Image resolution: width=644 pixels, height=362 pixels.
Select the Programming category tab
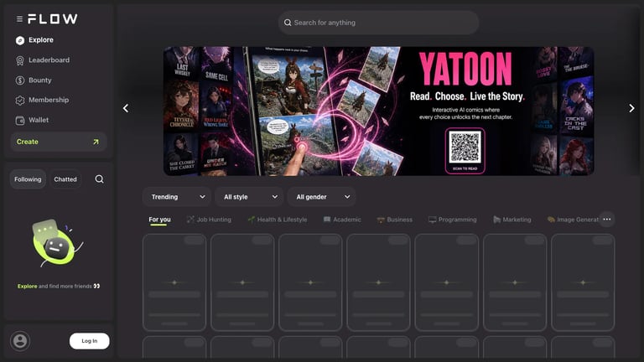(452, 220)
